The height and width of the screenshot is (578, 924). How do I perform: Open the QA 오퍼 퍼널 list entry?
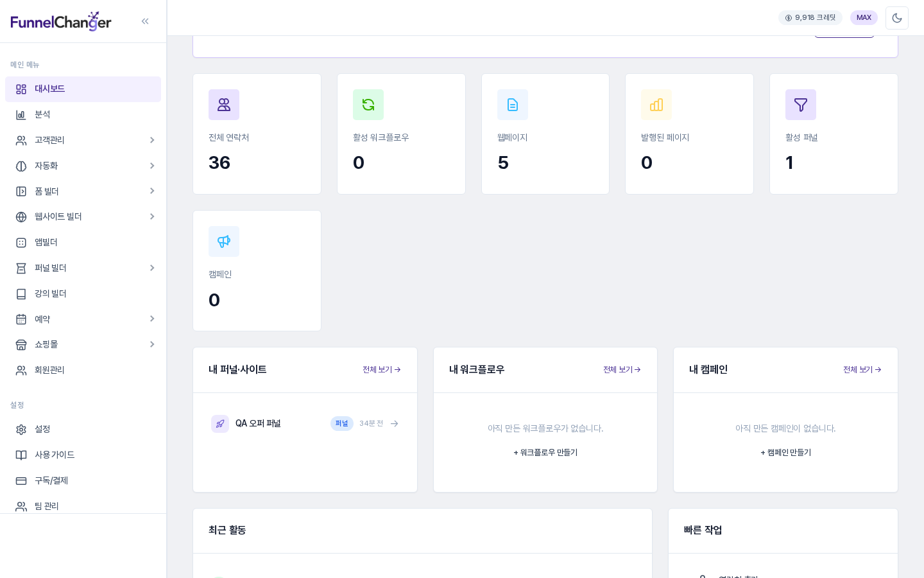point(305,424)
